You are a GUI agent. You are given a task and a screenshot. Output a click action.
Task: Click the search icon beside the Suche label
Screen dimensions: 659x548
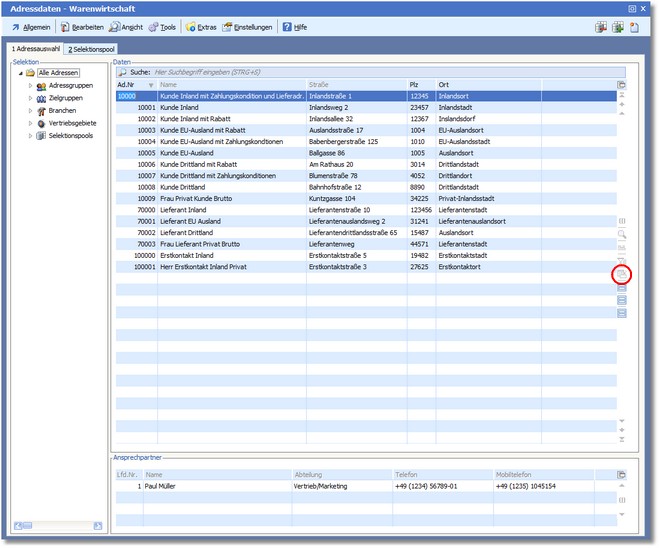click(122, 73)
